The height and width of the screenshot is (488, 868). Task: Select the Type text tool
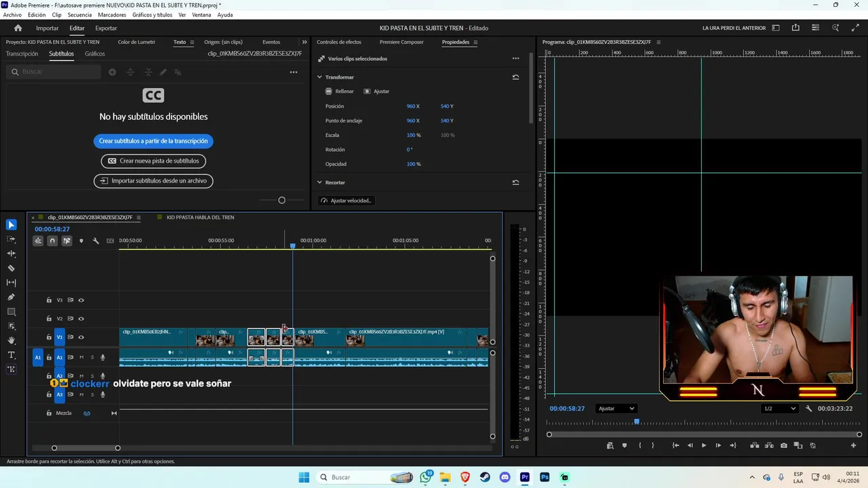pos(11,355)
